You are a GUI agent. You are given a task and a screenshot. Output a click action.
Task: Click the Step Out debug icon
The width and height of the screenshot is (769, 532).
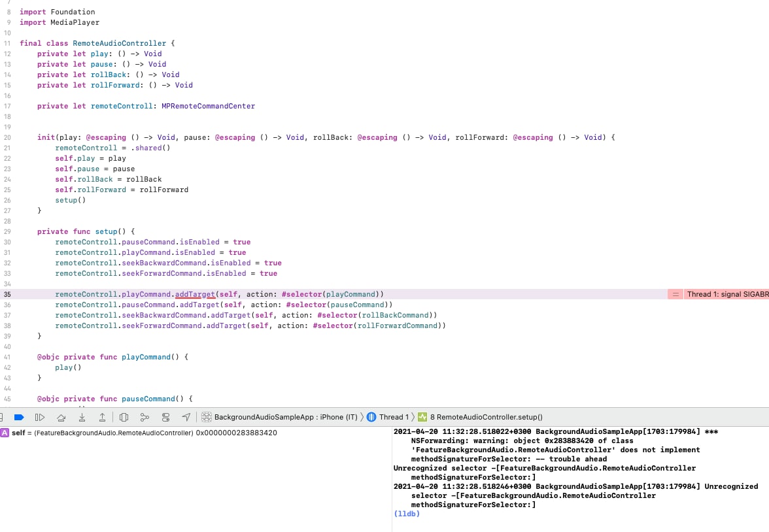pos(102,417)
